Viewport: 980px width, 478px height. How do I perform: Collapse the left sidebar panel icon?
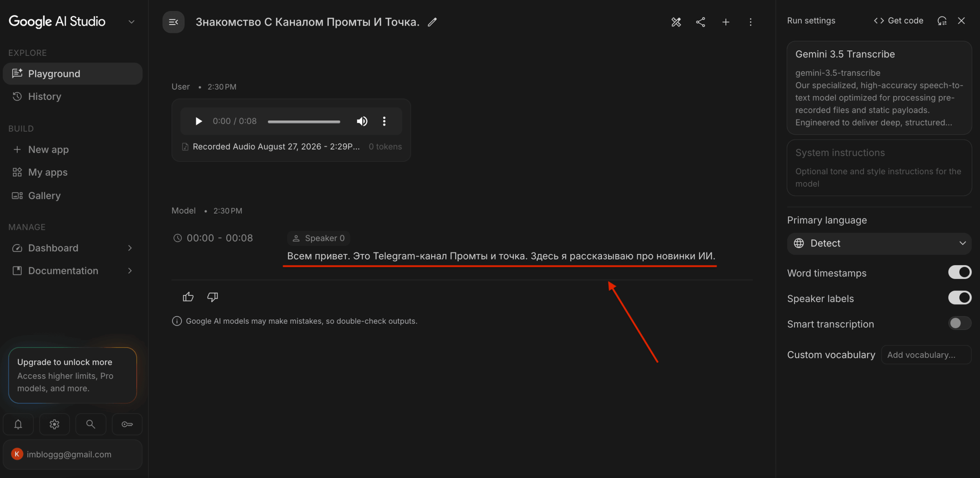pyautogui.click(x=173, y=22)
